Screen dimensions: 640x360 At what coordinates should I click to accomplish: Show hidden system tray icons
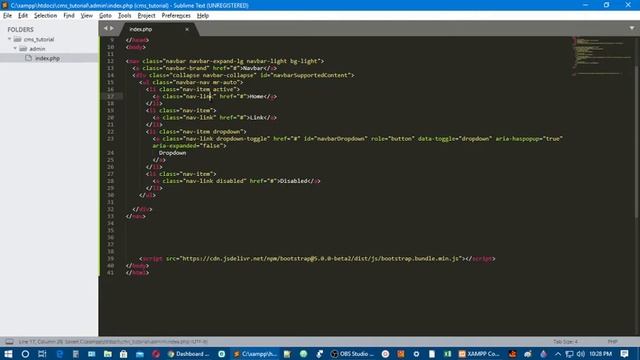click(558, 354)
